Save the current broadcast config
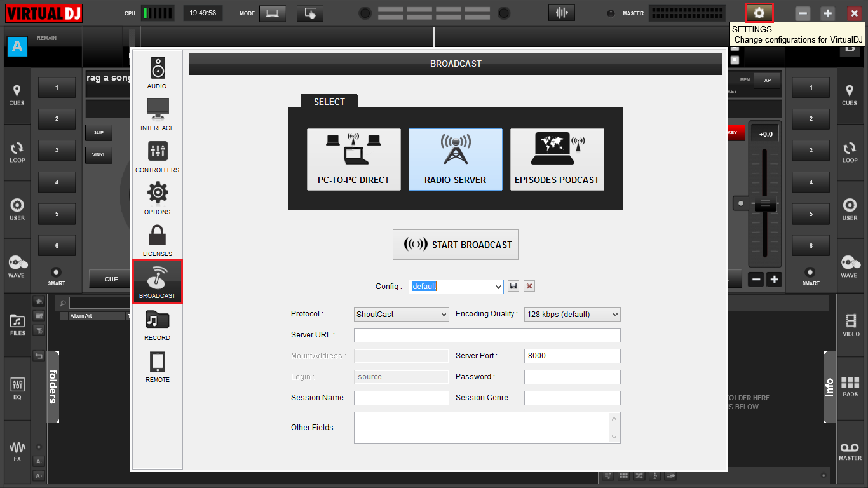 (x=513, y=287)
